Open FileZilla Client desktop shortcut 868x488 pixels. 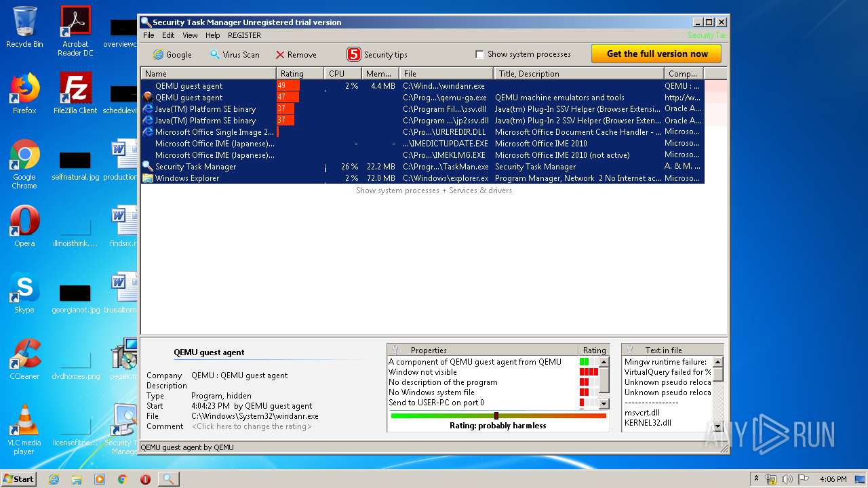75,94
